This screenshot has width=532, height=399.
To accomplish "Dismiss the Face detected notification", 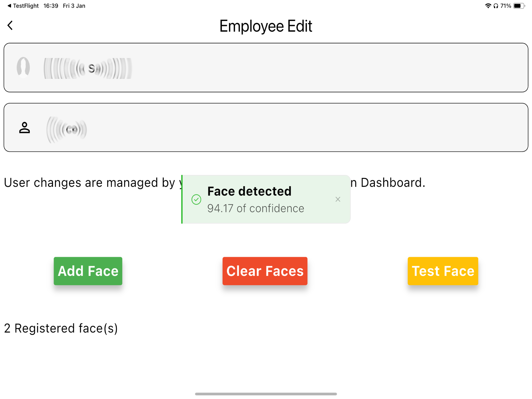I will (338, 199).
